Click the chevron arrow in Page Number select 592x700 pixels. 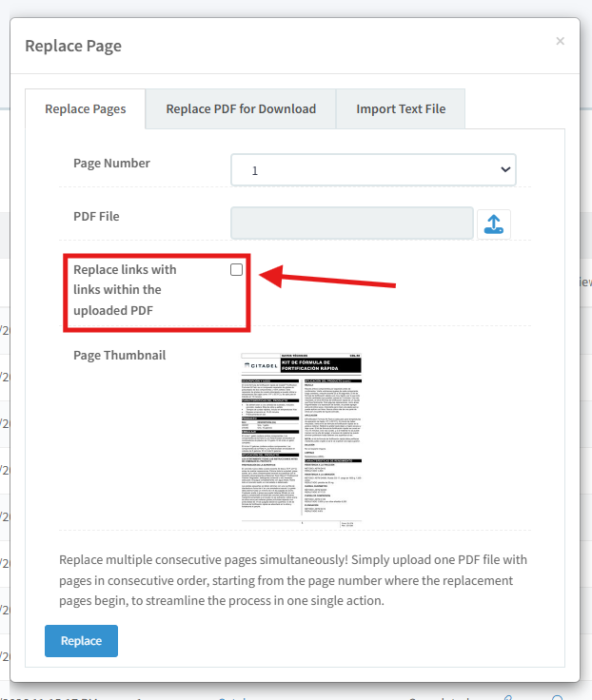pos(504,169)
